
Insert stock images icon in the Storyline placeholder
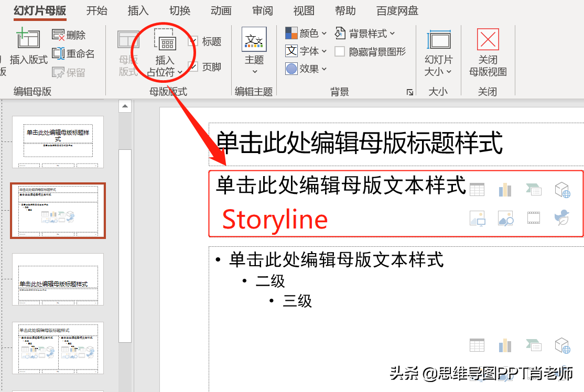[x=505, y=219]
